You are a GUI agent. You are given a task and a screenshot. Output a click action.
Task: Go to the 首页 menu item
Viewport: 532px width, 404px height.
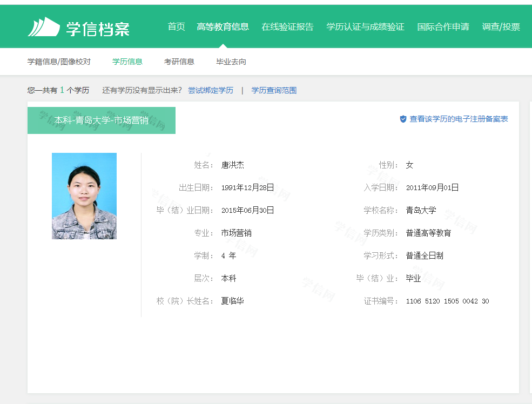(x=176, y=26)
